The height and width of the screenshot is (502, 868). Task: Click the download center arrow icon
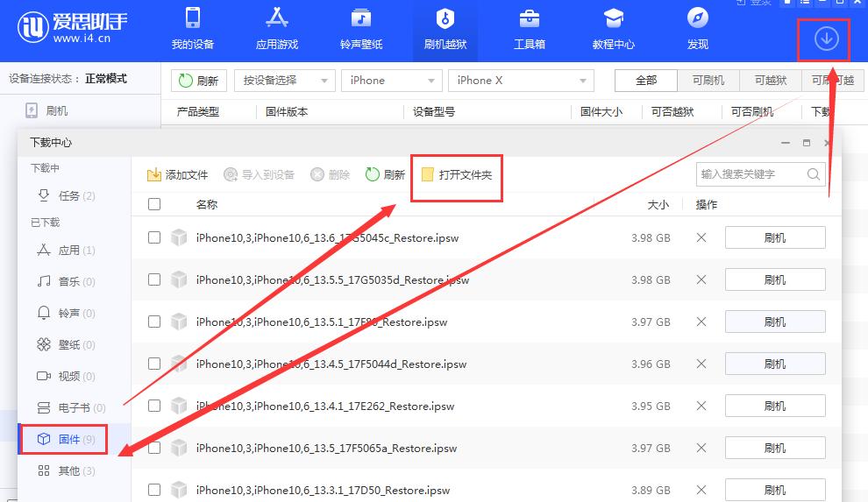(x=826, y=39)
